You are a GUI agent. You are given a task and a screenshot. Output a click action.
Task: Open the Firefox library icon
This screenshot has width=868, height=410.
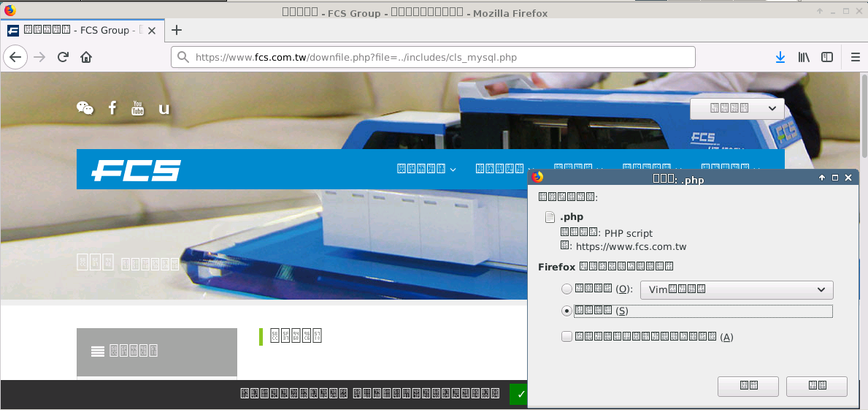tap(804, 57)
